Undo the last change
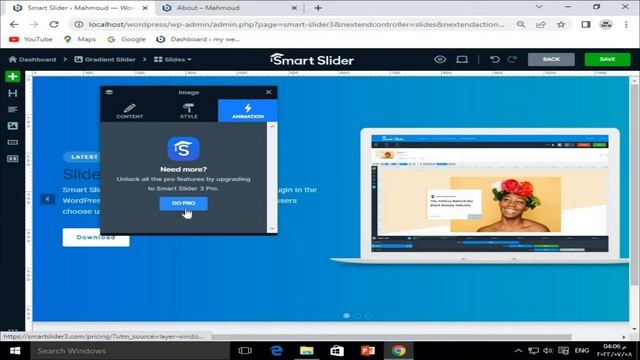This screenshot has width=640, height=360. coord(495,60)
